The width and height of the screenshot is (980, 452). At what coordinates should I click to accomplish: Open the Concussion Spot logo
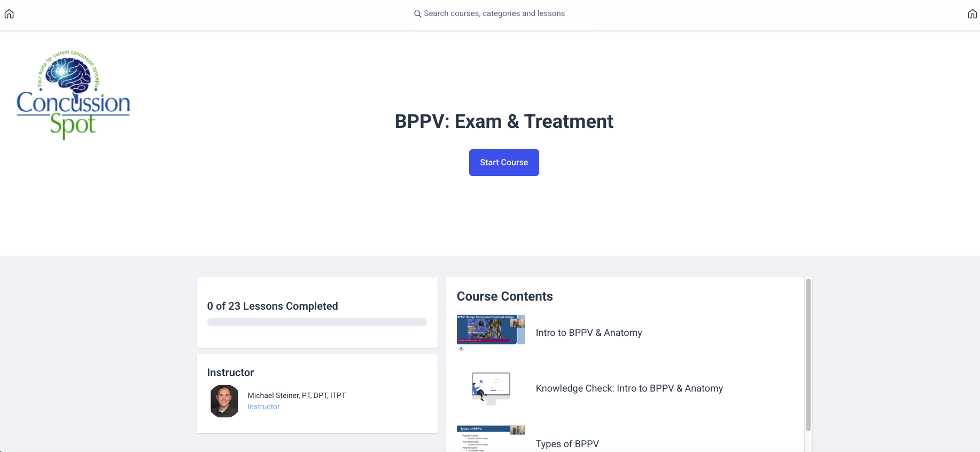click(x=73, y=95)
